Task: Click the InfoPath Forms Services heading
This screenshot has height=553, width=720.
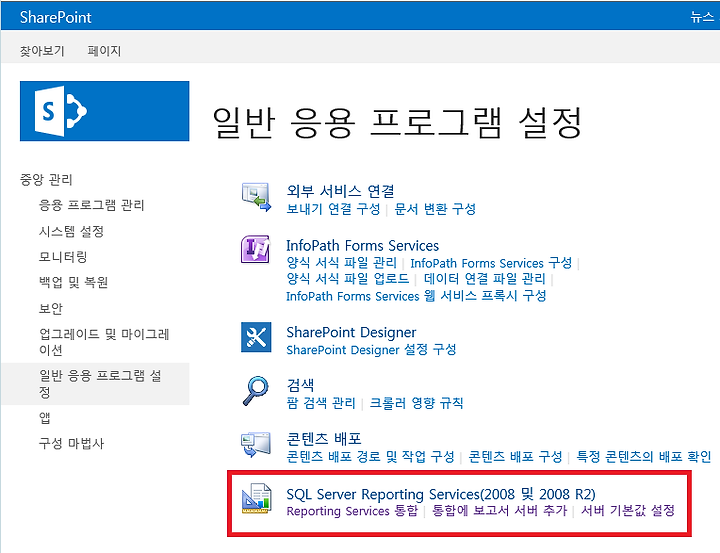Action: click(362, 246)
